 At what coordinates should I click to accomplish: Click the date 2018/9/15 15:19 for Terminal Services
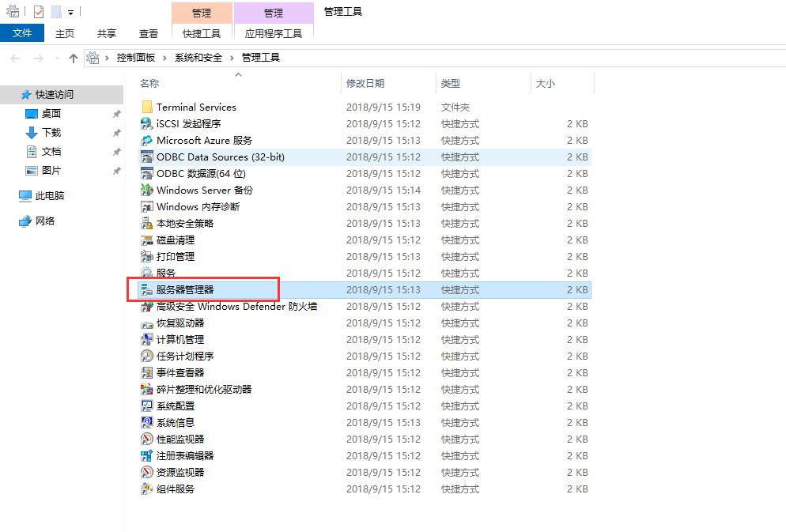384,108
